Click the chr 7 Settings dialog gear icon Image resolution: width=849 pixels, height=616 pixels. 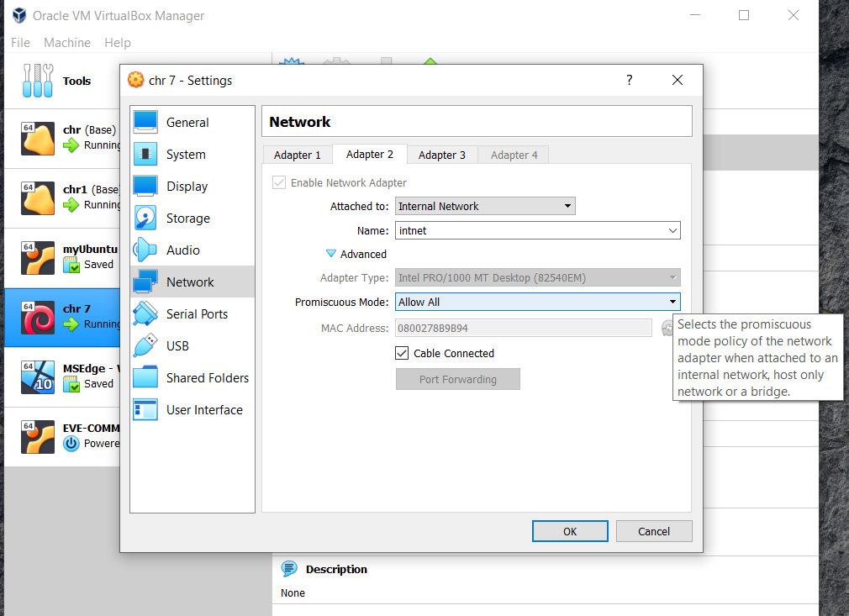tap(135, 80)
